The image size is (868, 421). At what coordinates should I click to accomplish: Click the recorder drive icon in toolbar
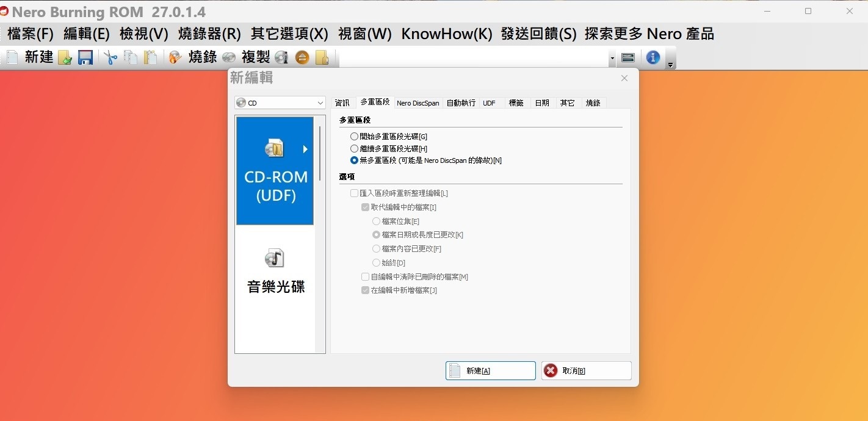pyautogui.click(x=628, y=57)
